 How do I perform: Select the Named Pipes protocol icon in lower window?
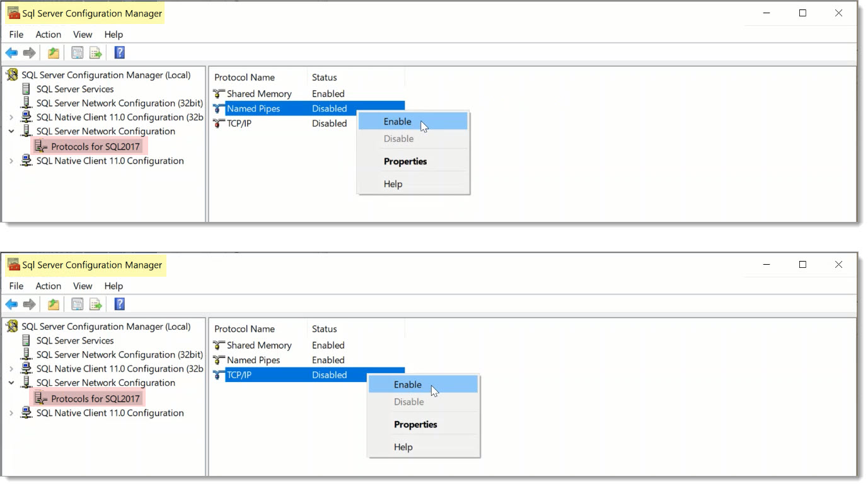pos(219,360)
